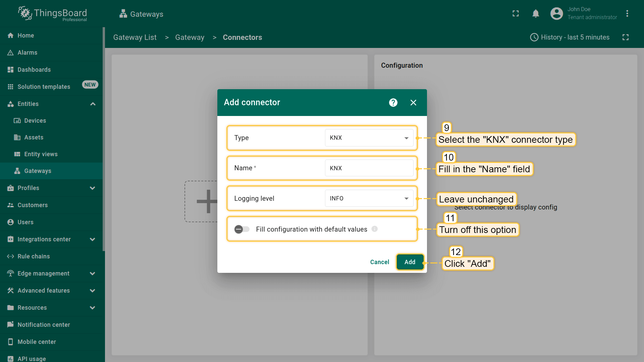Click the Add button
This screenshot has height=362, width=644.
410,262
